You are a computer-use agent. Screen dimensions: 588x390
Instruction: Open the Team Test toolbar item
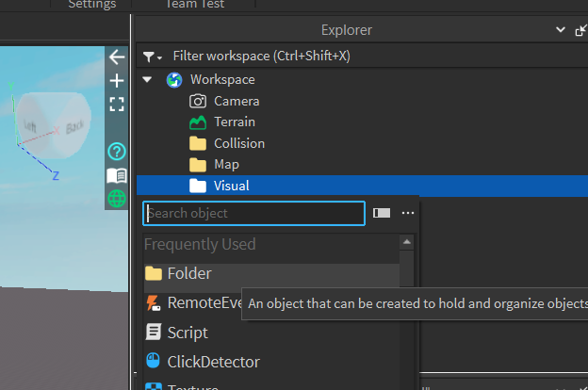[195, 4]
